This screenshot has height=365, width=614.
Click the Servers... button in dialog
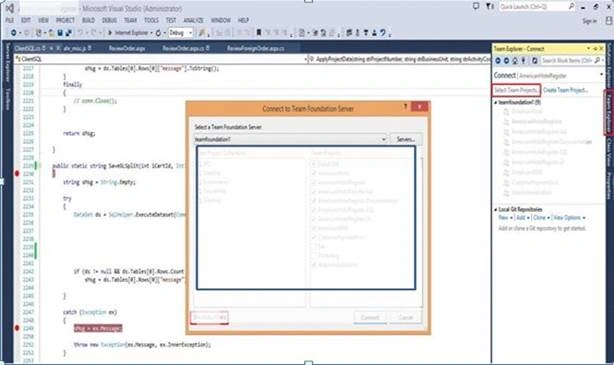pyautogui.click(x=406, y=139)
